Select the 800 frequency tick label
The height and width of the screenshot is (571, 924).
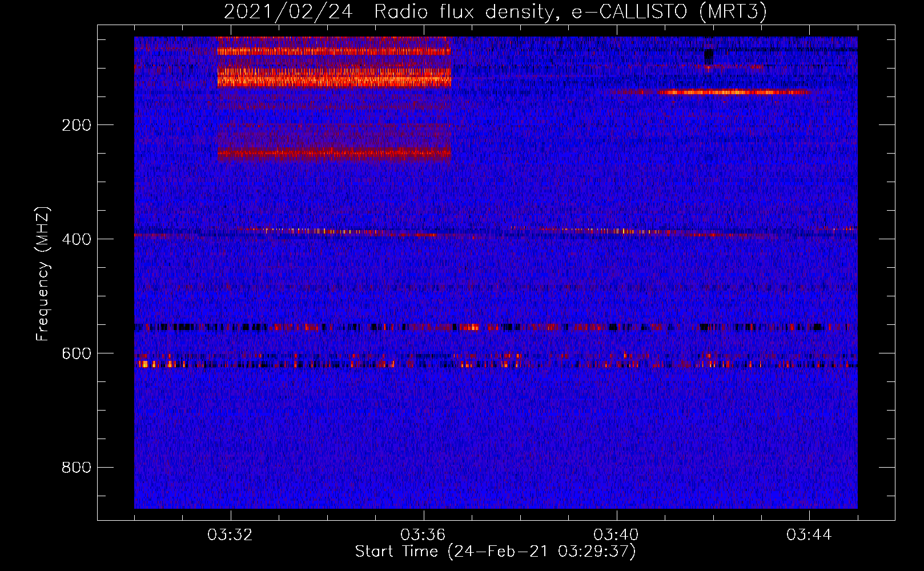(77, 468)
